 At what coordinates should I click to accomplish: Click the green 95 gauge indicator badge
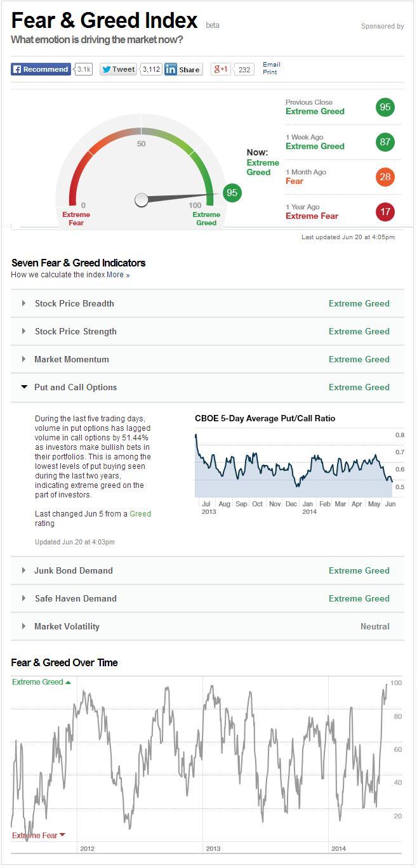(232, 192)
